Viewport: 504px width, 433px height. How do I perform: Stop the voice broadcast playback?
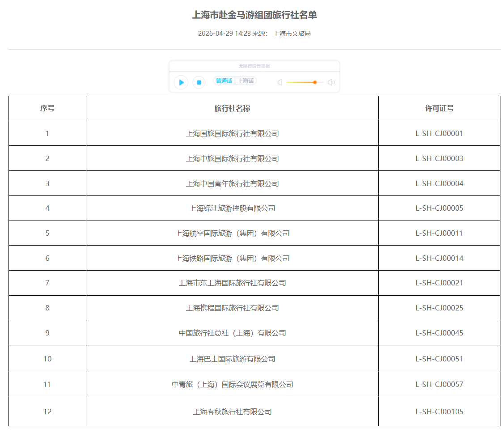(199, 82)
